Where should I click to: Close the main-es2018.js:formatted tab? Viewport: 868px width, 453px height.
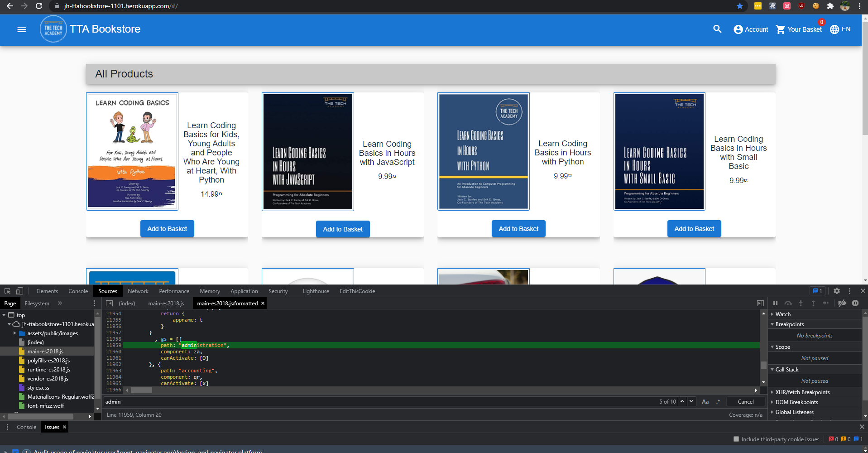click(263, 304)
